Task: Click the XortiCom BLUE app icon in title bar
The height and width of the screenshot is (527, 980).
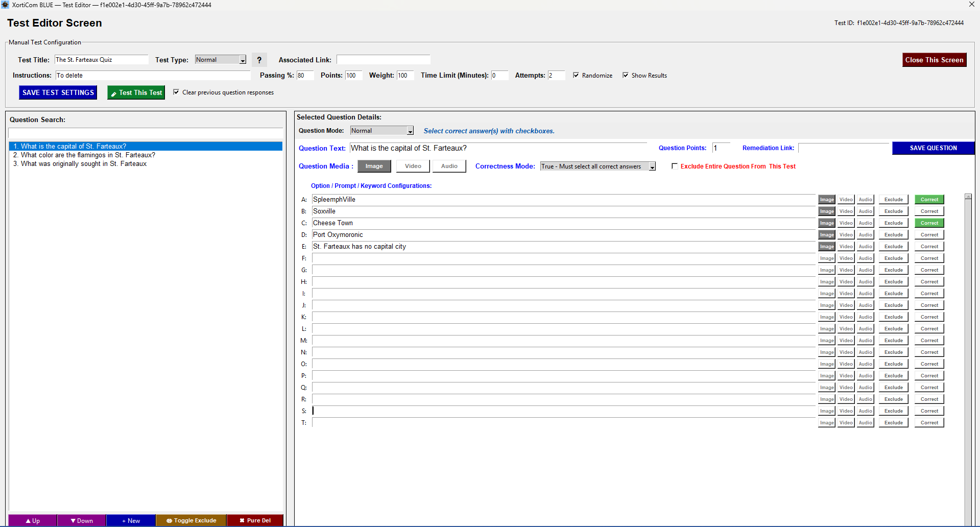Action: pyautogui.click(x=5, y=5)
